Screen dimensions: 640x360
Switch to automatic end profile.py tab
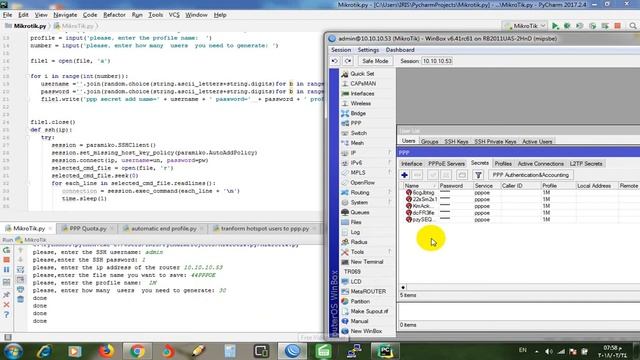pyautogui.click(x=163, y=229)
